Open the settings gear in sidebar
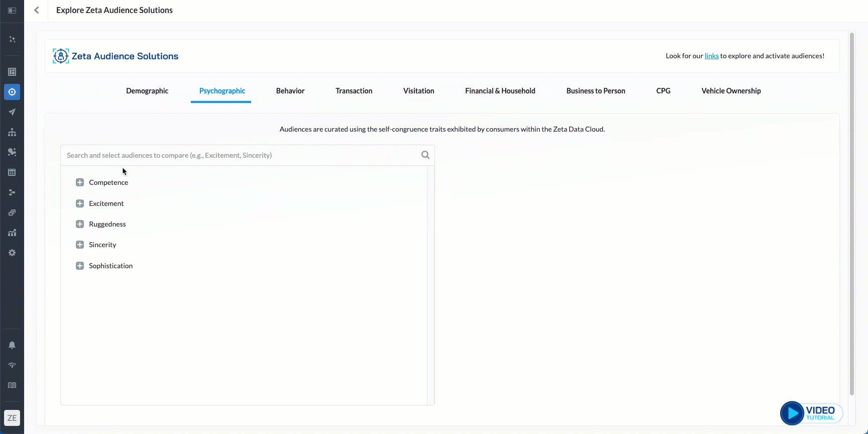This screenshot has width=868, height=434. [12, 253]
